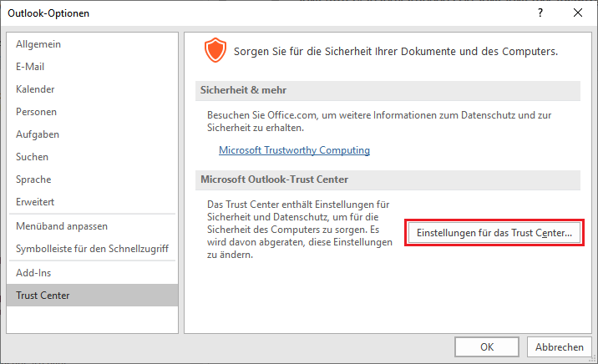The width and height of the screenshot is (598, 364).
Task: Cancel with the Abbrechen button
Action: [559, 346]
